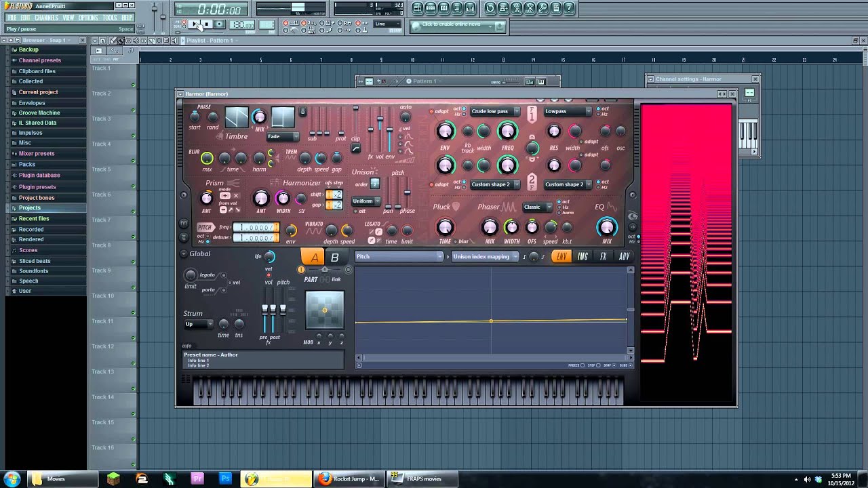Click the record button in transport panel
Screen dimensions: 868x488
(x=219, y=24)
